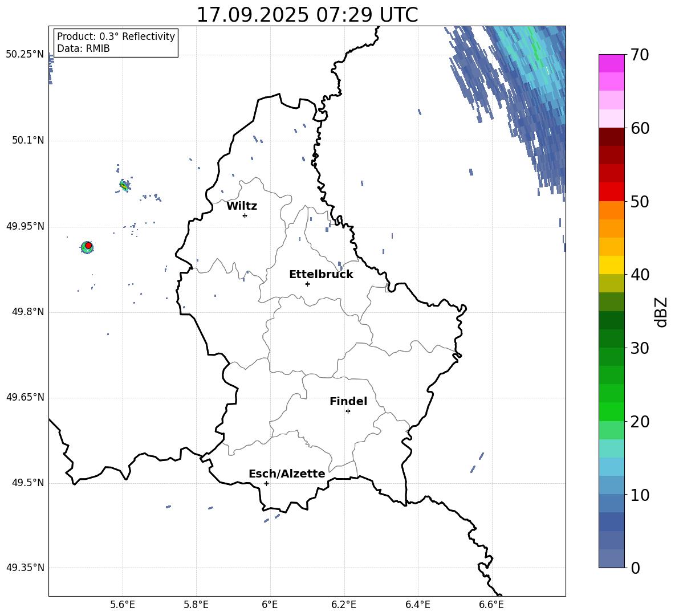
Task: Pick the magenta top colorbar segment
Action: click(612, 63)
